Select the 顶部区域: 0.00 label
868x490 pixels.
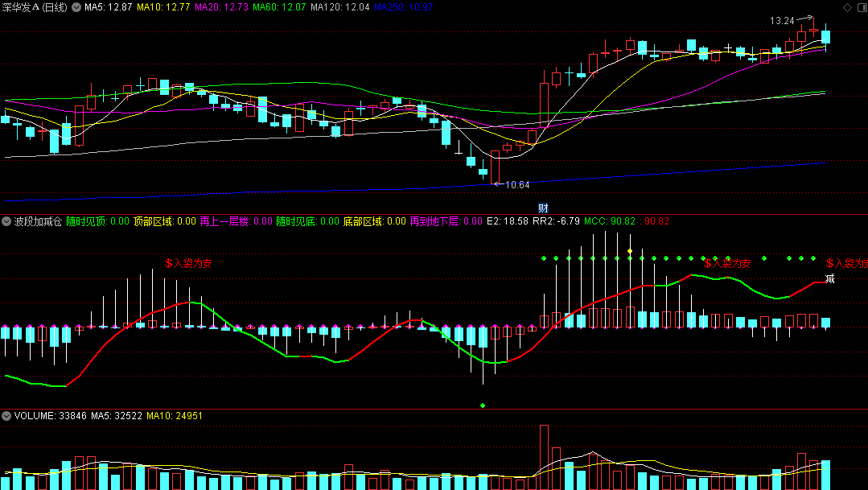tap(165, 221)
